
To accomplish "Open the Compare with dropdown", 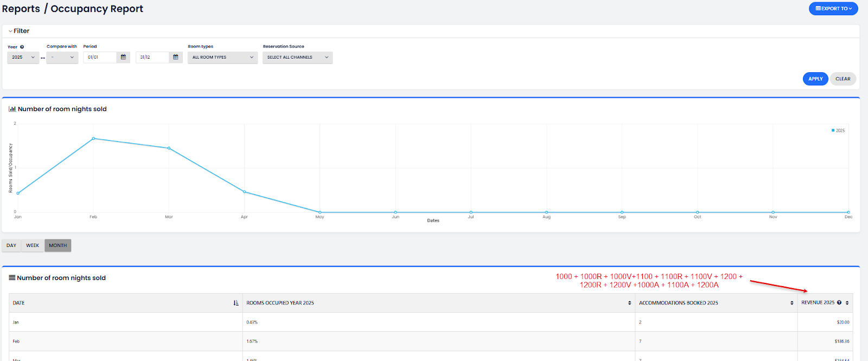I will tap(62, 57).
